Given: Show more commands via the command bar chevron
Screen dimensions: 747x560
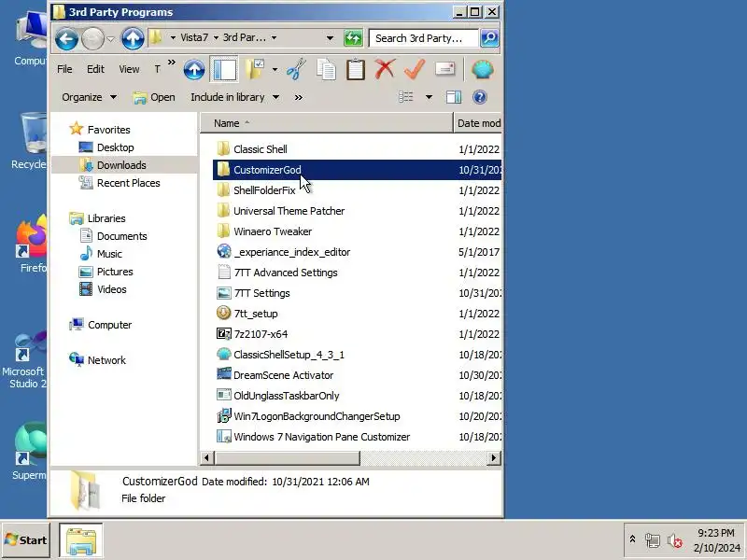Looking at the screenshot, I should [x=298, y=98].
